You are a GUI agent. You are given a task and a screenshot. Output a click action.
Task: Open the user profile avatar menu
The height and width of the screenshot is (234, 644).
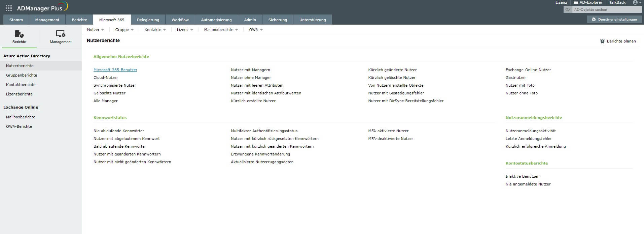635,2
